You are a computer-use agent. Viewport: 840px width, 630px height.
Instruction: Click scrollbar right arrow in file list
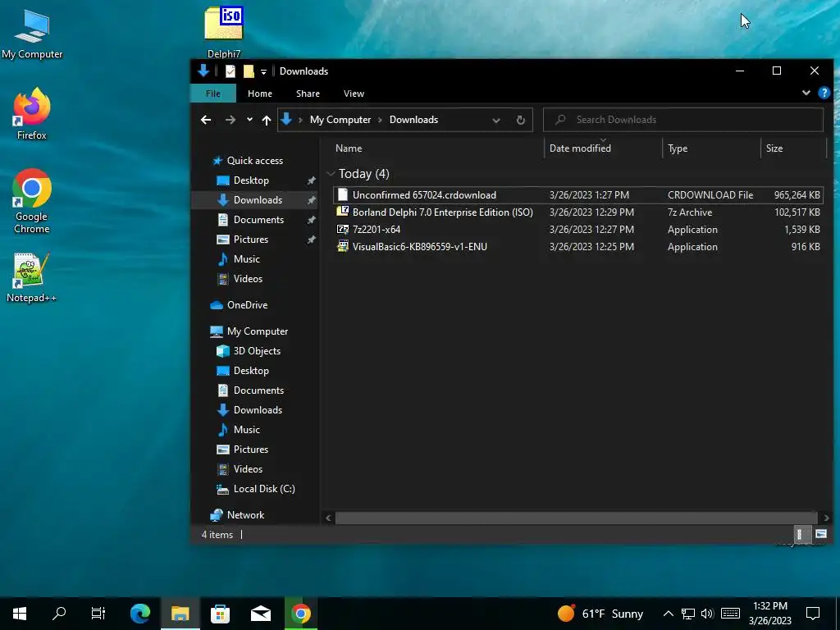click(826, 518)
